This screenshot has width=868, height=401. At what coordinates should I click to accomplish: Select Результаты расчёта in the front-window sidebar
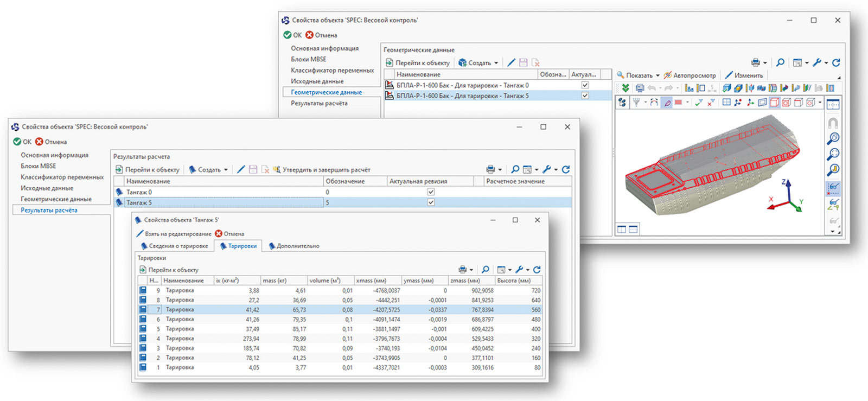(49, 210)
